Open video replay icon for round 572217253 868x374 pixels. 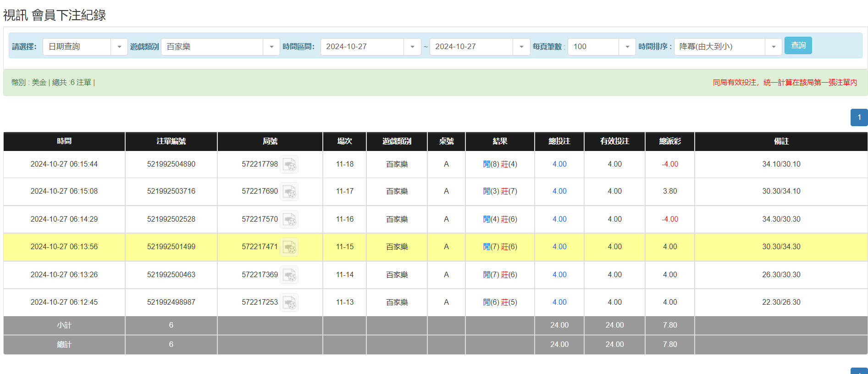[x=289, y=302]
